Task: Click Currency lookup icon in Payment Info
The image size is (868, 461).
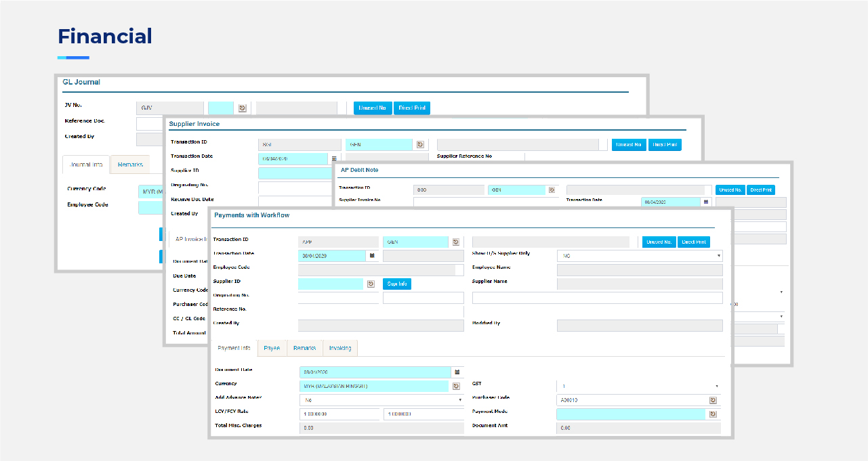Action: pos(457,386)
